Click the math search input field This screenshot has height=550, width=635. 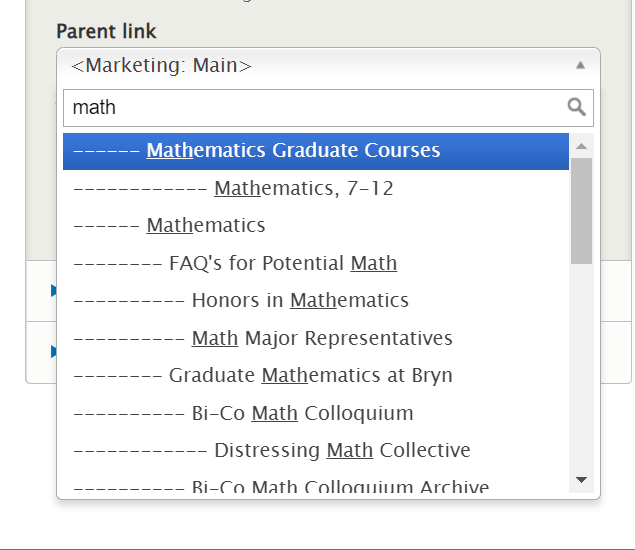point(310,107)
